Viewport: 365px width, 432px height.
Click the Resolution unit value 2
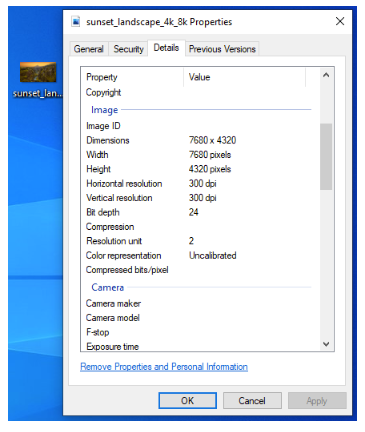coord(191,241)
